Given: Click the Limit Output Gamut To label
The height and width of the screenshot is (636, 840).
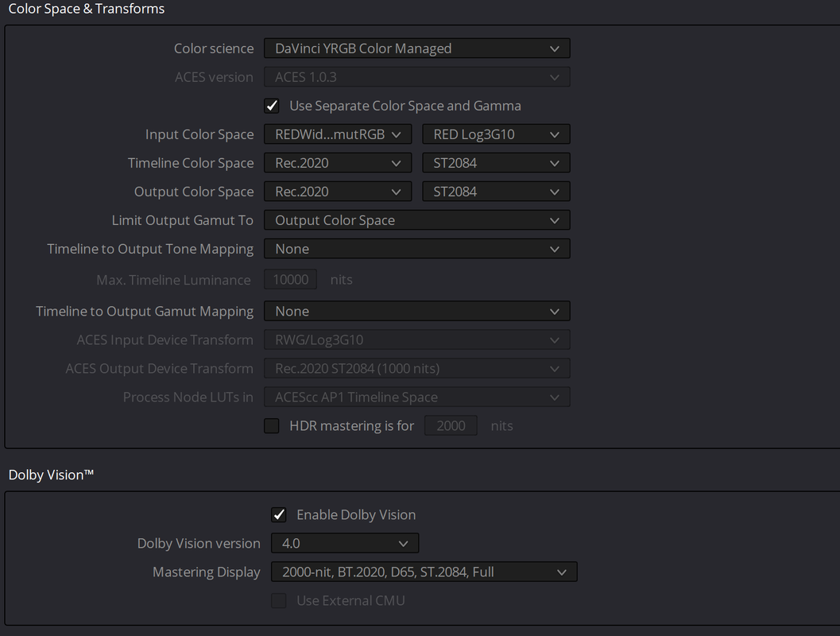Looking at the screenshot, I should [x=183, y=220].
